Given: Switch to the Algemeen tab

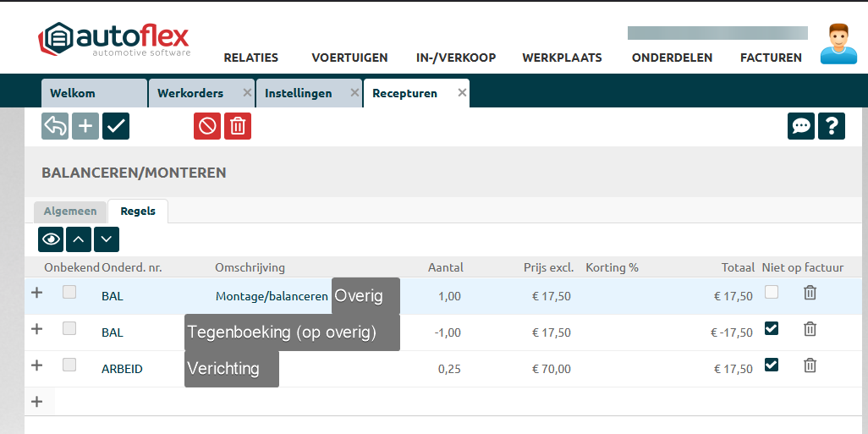Looking at the screenshot, I should pyautogui.click(x=70, y=212).
